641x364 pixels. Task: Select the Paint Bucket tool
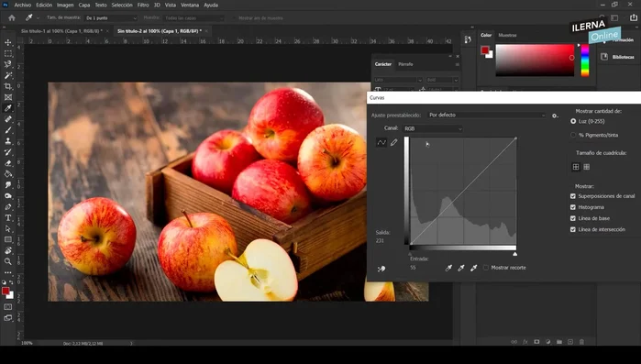(x=7, y=174)
